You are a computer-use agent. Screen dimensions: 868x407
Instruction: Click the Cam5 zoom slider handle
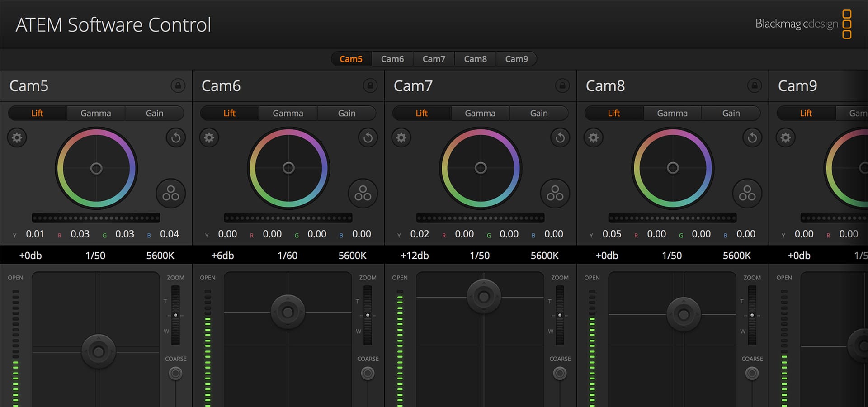(x=175, y=315)
